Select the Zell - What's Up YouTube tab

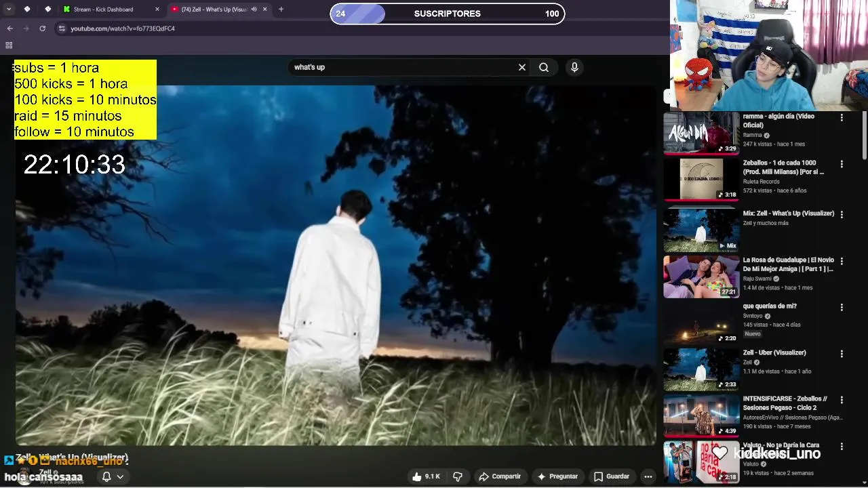(x=218, y=9)
